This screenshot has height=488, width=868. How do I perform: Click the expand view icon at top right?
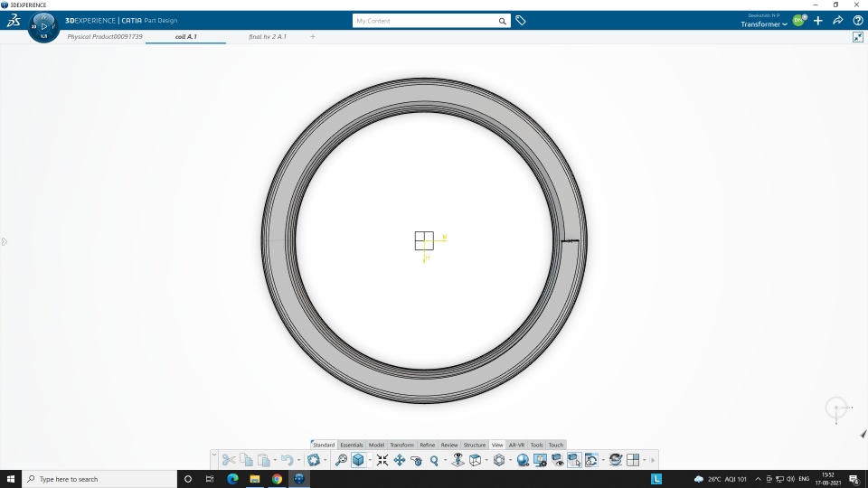[857, 37]
